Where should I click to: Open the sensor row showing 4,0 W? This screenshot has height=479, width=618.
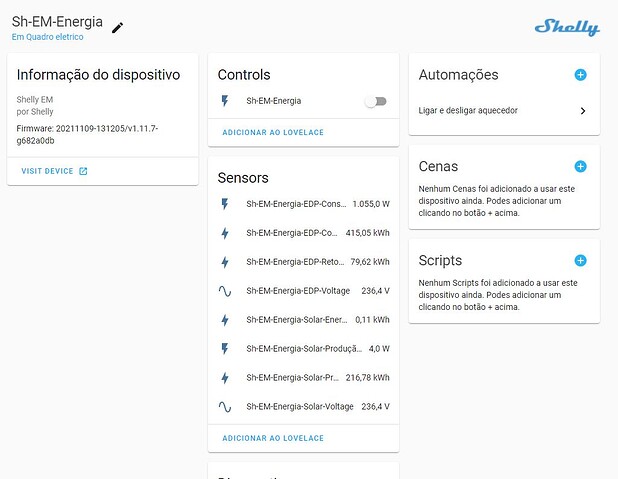303,349
